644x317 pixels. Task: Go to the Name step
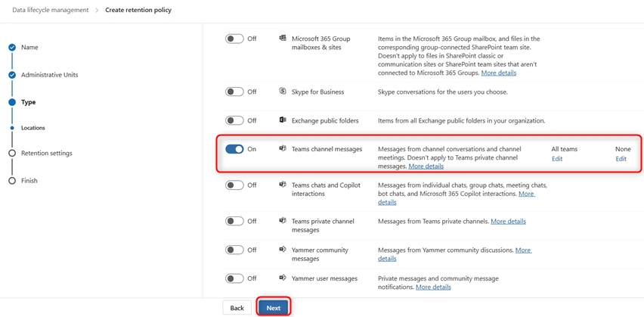[x=29, y=47]
